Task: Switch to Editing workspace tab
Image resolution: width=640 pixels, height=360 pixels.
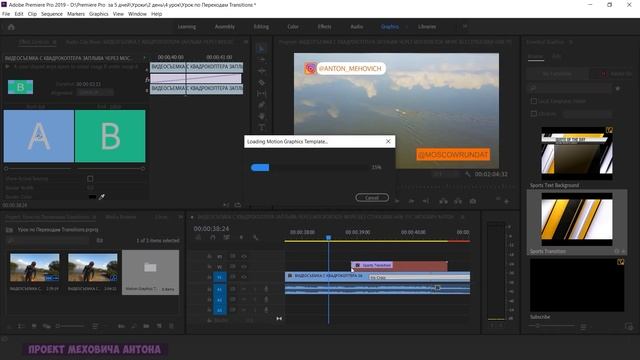Action: coord(261,27)
